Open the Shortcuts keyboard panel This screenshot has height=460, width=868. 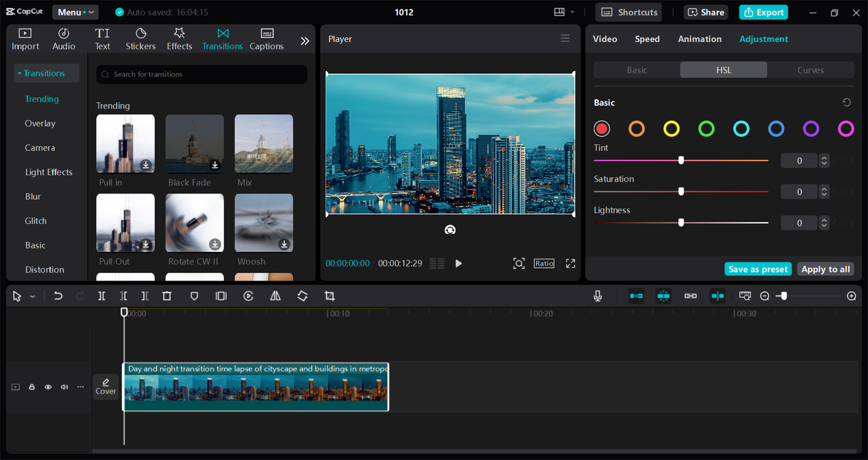(629, 12)
